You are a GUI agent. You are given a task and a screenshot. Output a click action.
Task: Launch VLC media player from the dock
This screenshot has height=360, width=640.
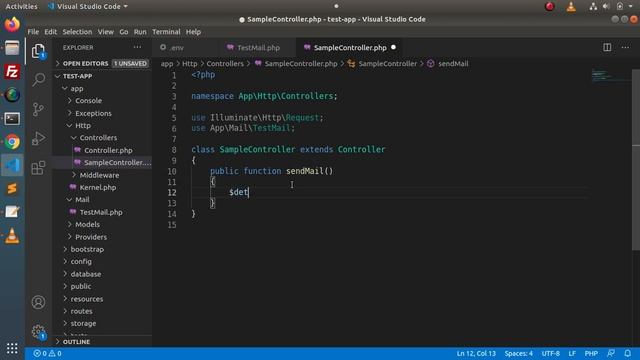click(12, 236)
